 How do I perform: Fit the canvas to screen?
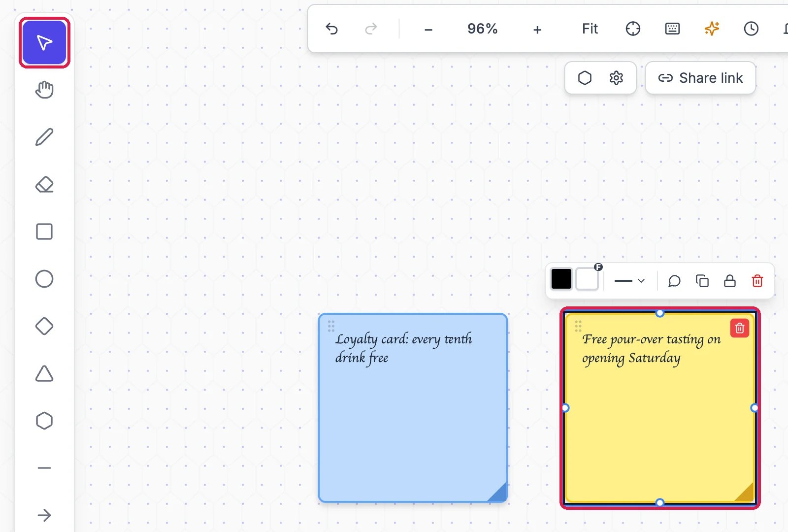tap(590, 29)
